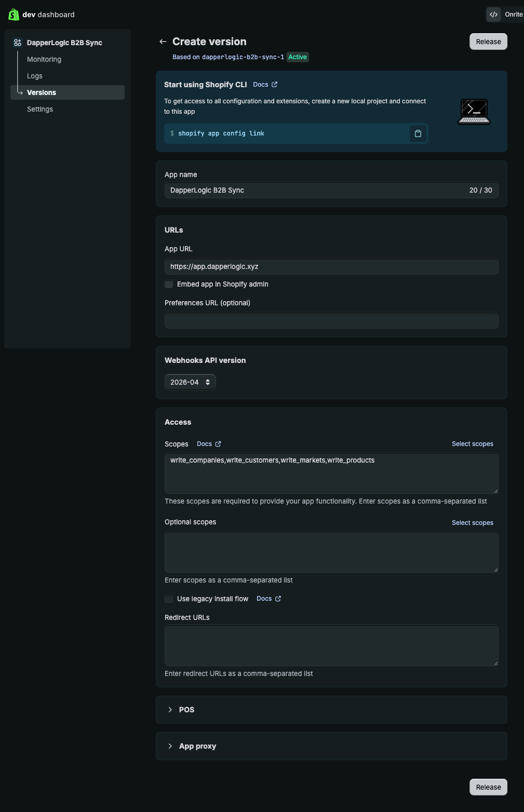Go to Logs in the sidebar
Screen dimensions: 524x812
coord(35,76)
